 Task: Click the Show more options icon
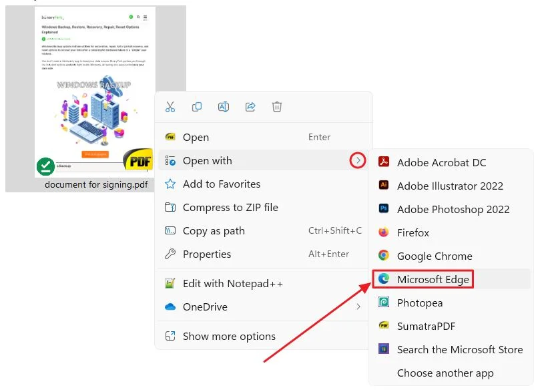point(170,336)
